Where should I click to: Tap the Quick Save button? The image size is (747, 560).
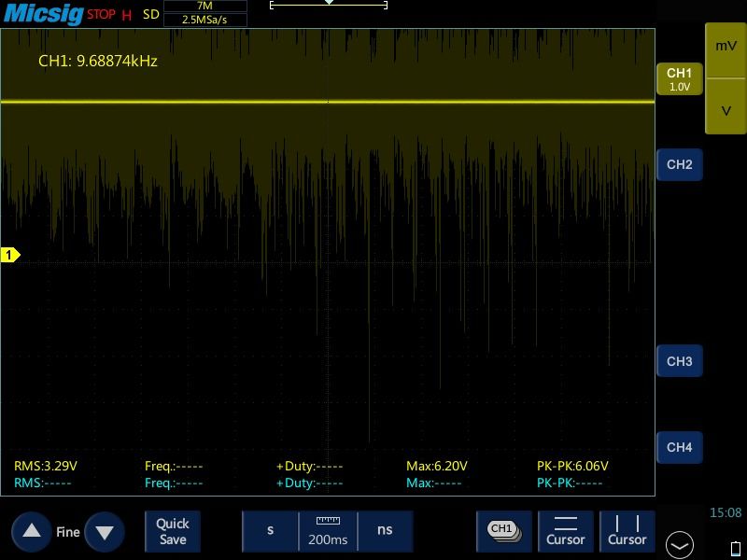[x=173, y=531]
